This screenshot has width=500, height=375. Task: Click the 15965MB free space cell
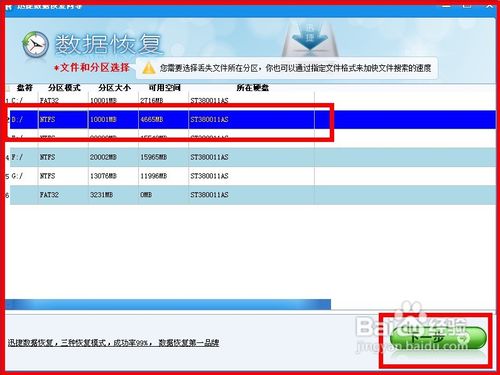(153, 157)
